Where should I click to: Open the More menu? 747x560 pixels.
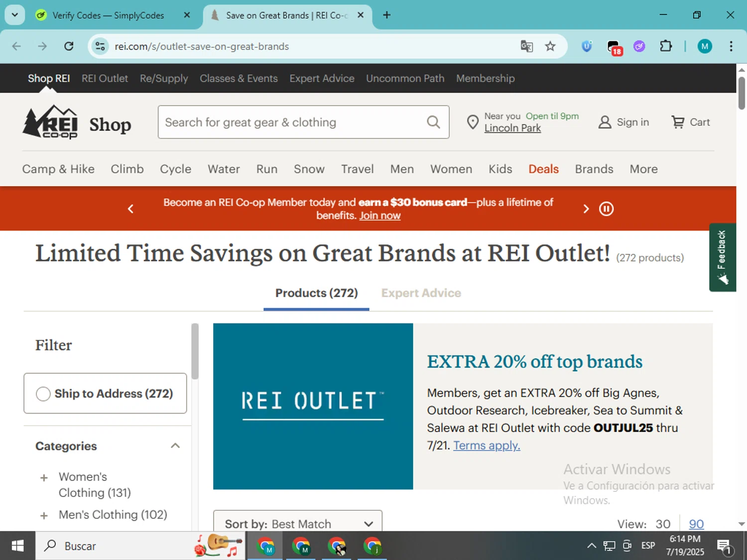pos(643,169)
